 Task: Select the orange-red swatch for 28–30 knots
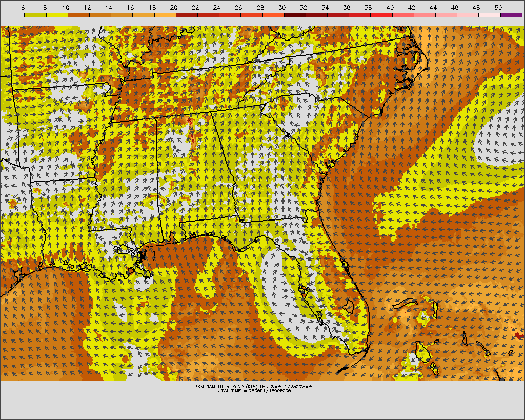coord(274,15)
